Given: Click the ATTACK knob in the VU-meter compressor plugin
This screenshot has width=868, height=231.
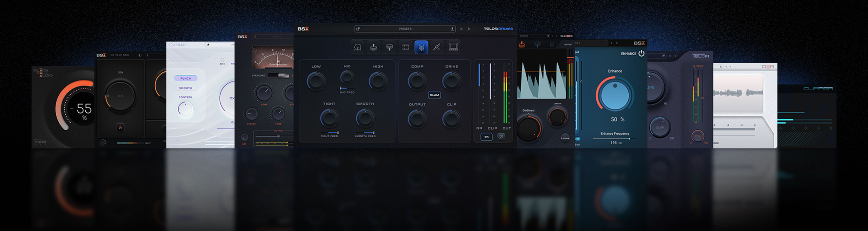Looking at the screenshot, I should (x=251, y=114).
